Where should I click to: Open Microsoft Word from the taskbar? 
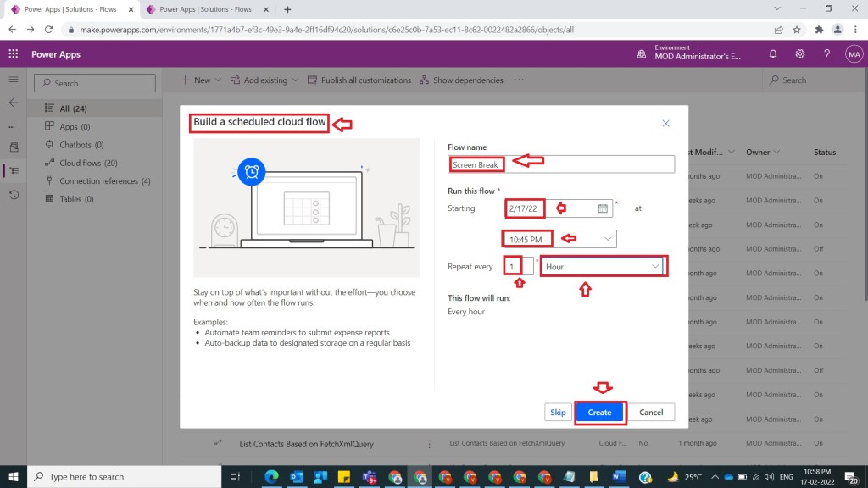[618, 477]
